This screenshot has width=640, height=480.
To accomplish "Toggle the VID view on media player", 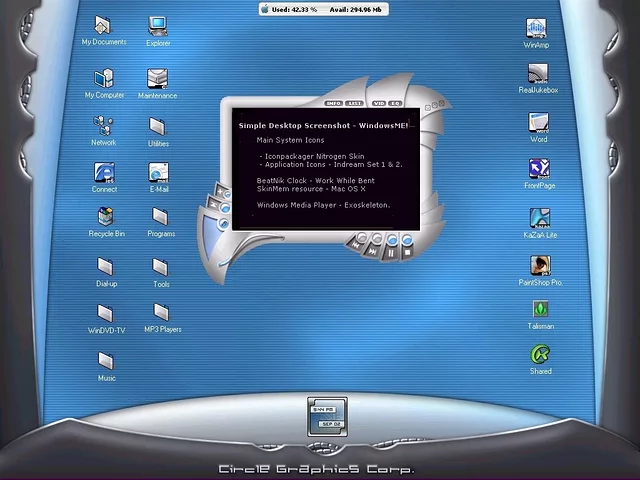I will [378, 103].
